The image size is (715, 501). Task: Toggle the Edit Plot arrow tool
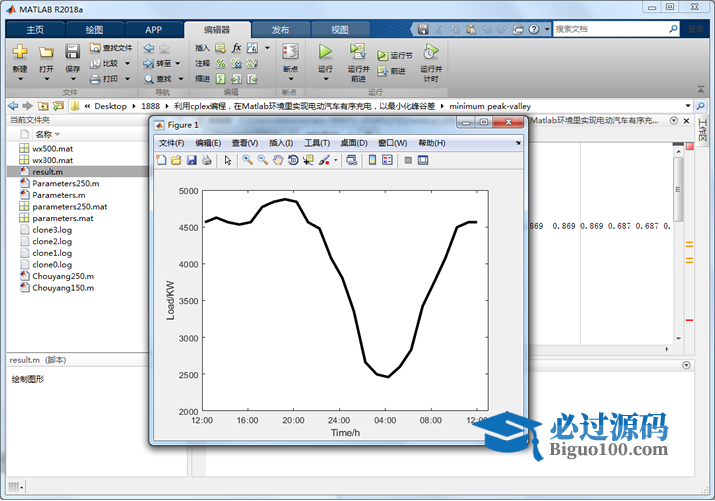228,160
